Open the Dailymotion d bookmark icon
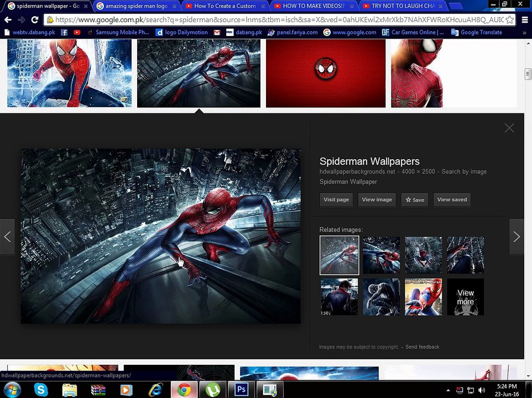 [159, 33]
